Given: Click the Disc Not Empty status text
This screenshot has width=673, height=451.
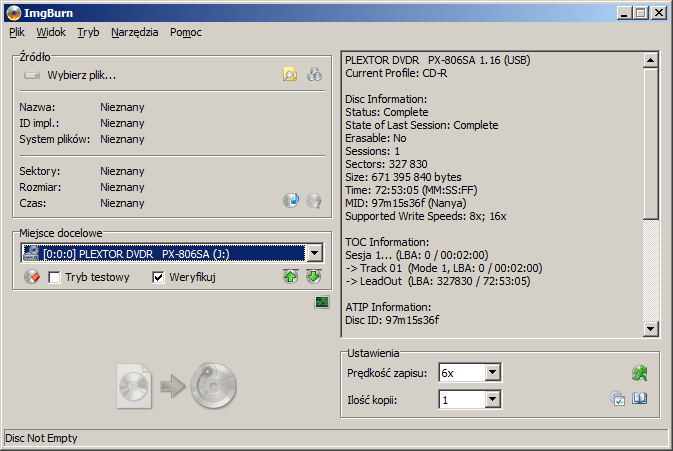Looking at the screenshot, I should [41, 438].
